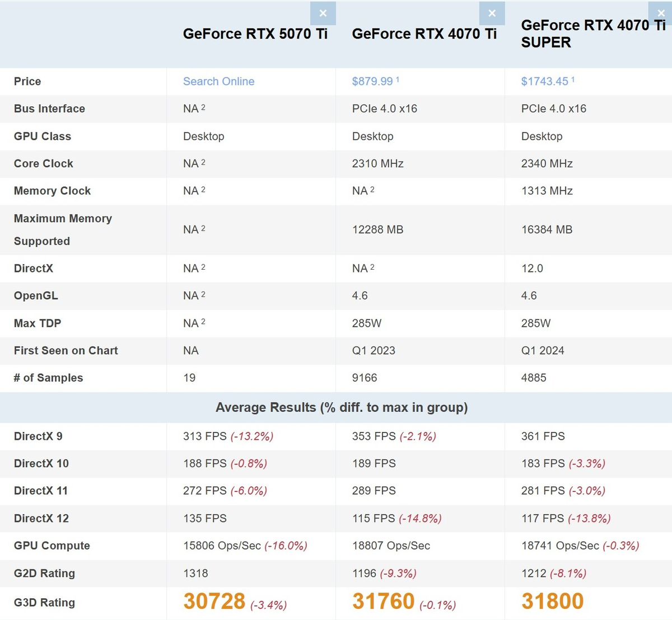Click the 272 FPS DirectX 11 result
Viewport: 672px width, 620px height.
click(x=205, y=491)
